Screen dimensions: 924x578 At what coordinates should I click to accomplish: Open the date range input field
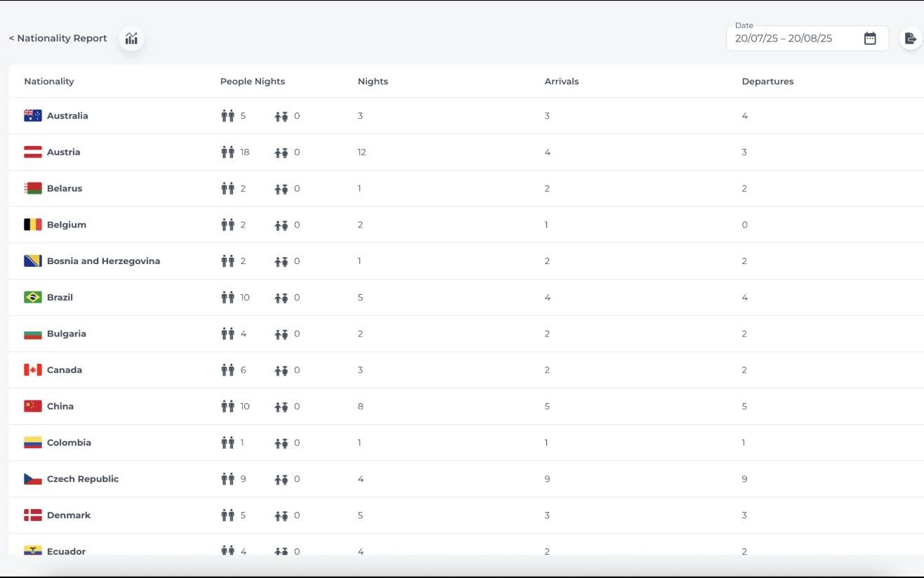pos(807,39)
